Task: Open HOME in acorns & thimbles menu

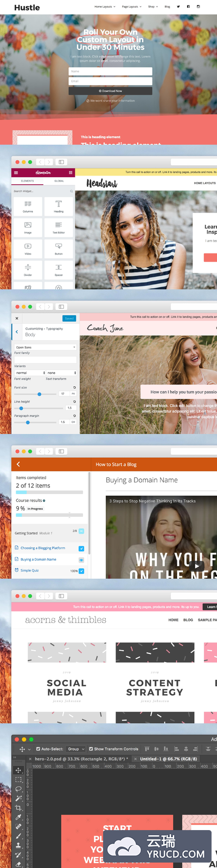Action: point(174,620)
